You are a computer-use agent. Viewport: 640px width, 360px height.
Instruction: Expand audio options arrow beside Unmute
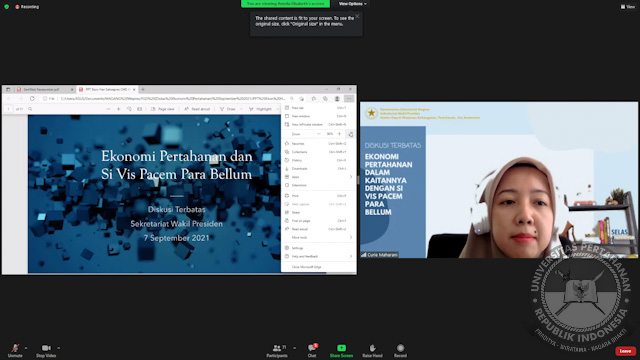[26, 348]
